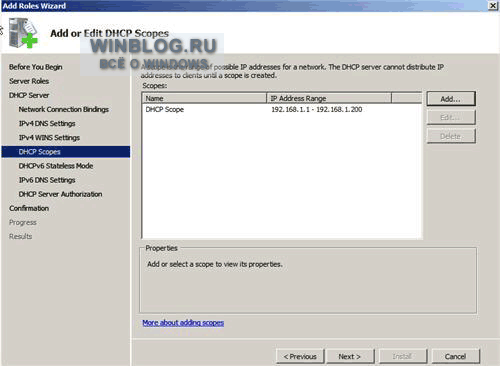Go to the Confirmation step
Viewport: 500px width, 366px height.
[x=29, y=208]
